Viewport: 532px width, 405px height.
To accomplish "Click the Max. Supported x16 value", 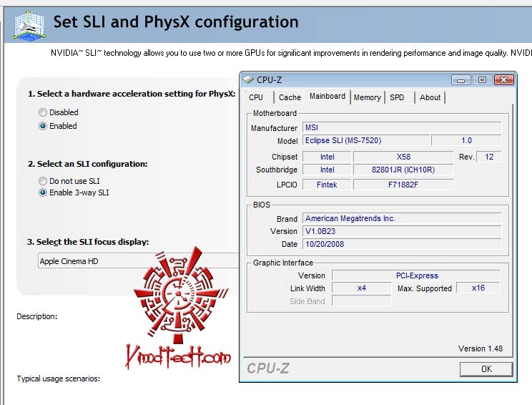I will (478, 288).
